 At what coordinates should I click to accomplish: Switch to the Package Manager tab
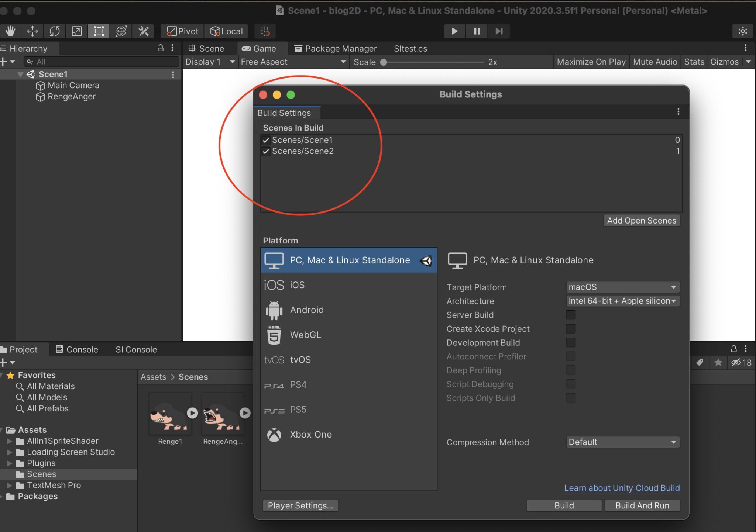click(x=336, y=49)
